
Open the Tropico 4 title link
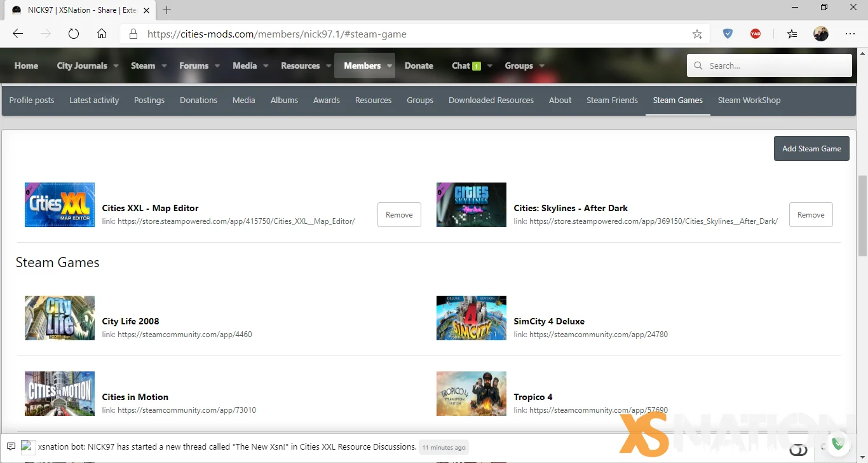(533, 397)
